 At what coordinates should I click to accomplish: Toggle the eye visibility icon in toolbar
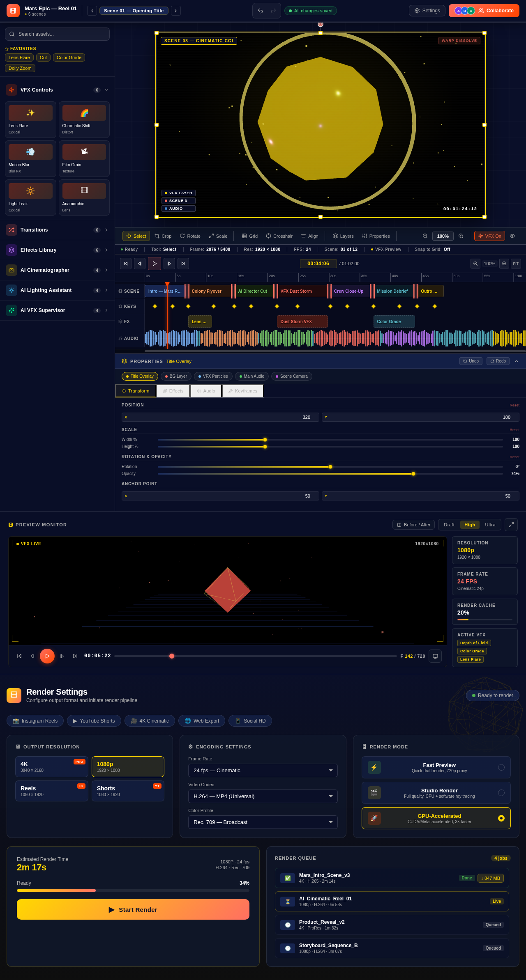[512, 236]
